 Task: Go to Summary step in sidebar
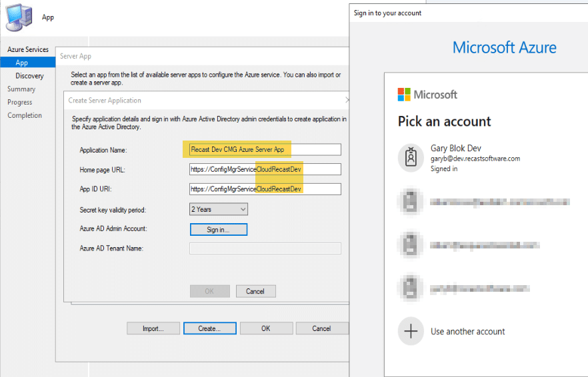(21, 89)
